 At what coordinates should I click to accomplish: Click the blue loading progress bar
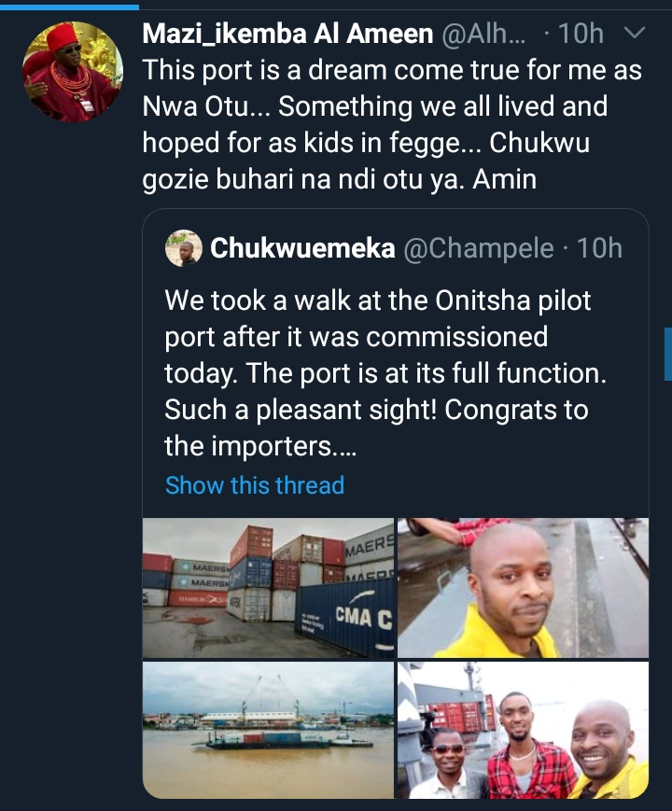[69, 7]
